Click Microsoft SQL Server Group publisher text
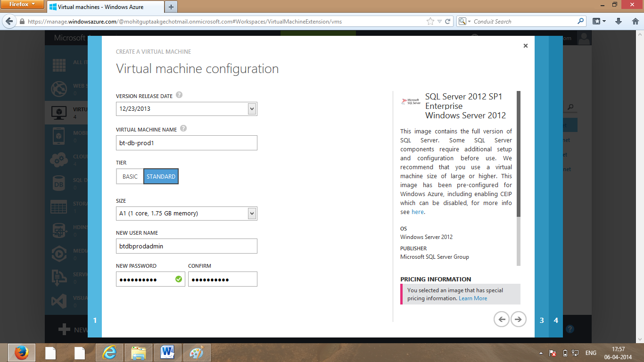The width and height of the screenshot is (644, 362). click(x=435, y=257)
